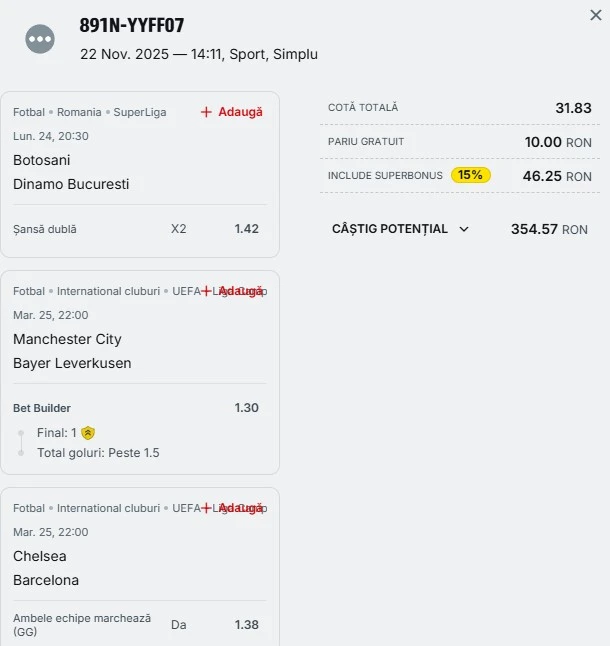The width and height of the screenshot is (610, 646).
Task: Click the grey three-dots status icon
Action: [x=40, y=39]
